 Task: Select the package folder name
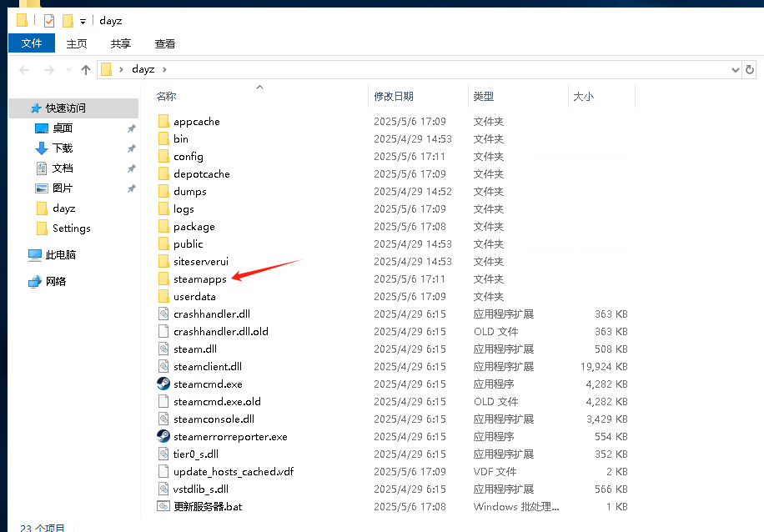coord(194,227)
